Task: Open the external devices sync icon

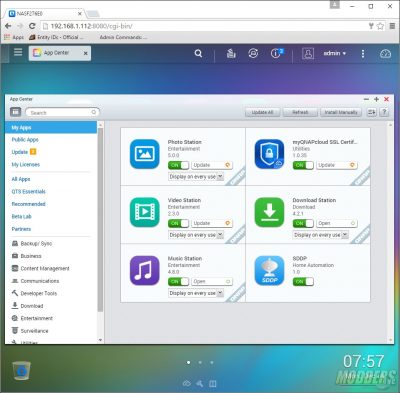Action: coord(253,53)
